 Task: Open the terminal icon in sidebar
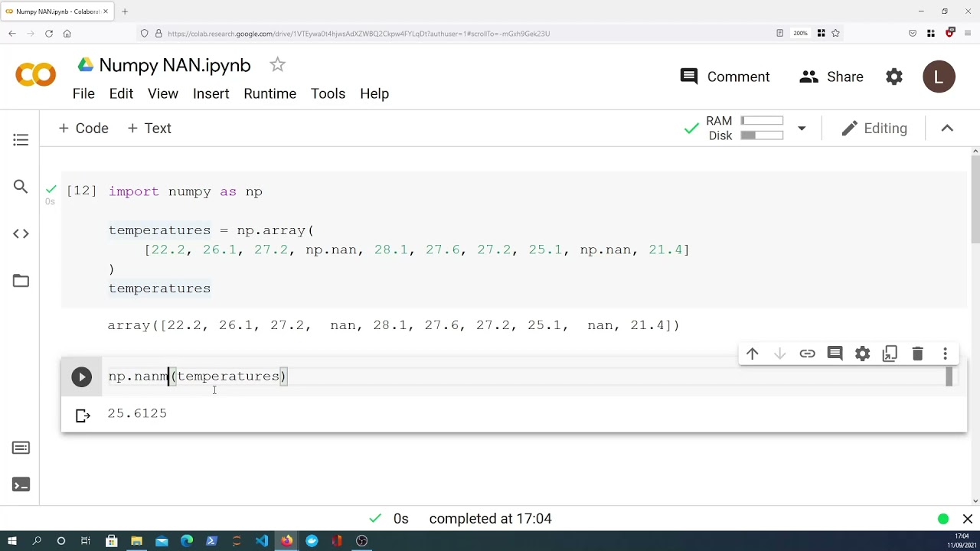click(x=21, y=484)
